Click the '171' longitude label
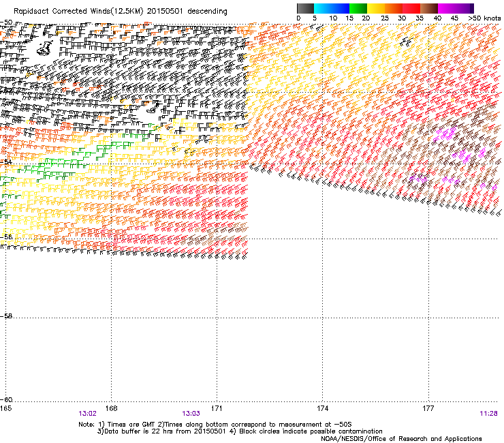 (x=217, y=408)
